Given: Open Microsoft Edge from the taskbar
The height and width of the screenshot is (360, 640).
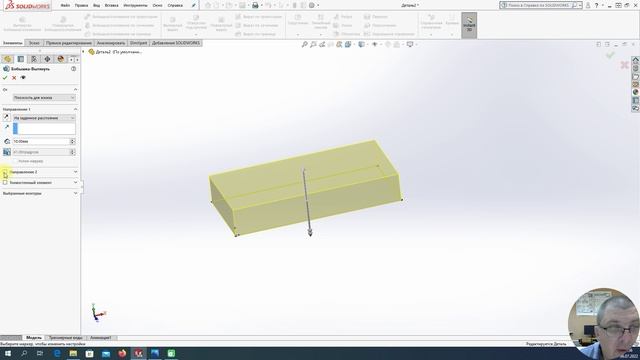Looking at the screenshot, I should (57, 353).
